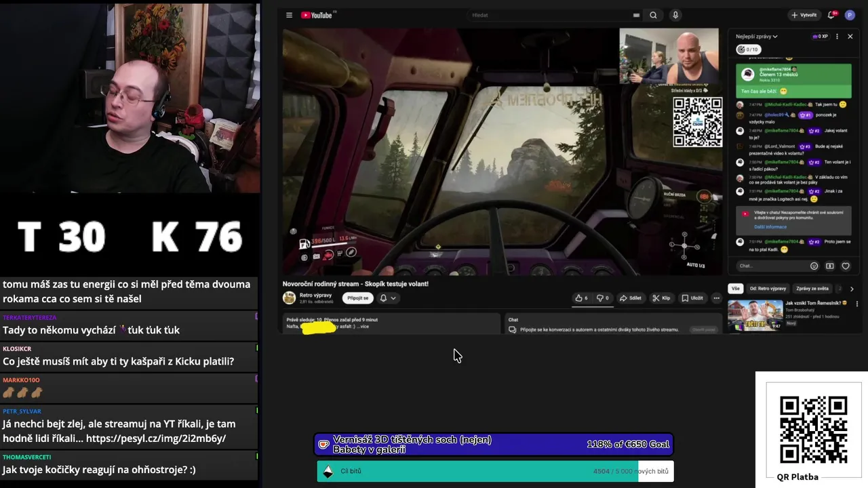Viewport: 868px width, 488px height.
Task: Select the Od: Retro výpravy chip
Action: coord(768,289)
